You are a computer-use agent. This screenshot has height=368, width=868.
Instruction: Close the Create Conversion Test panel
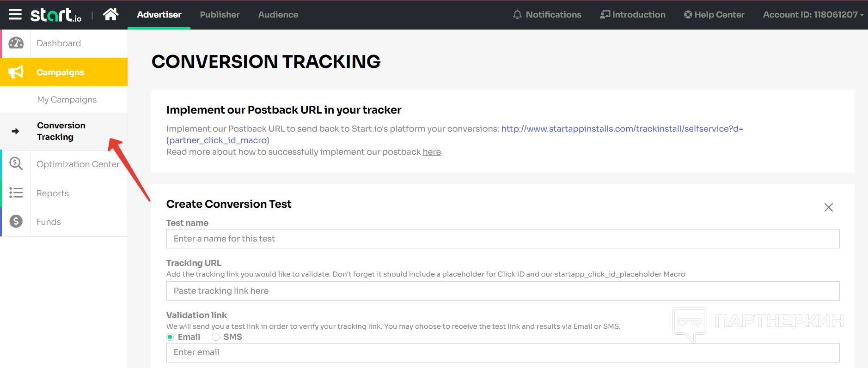[x=828, y=207]
